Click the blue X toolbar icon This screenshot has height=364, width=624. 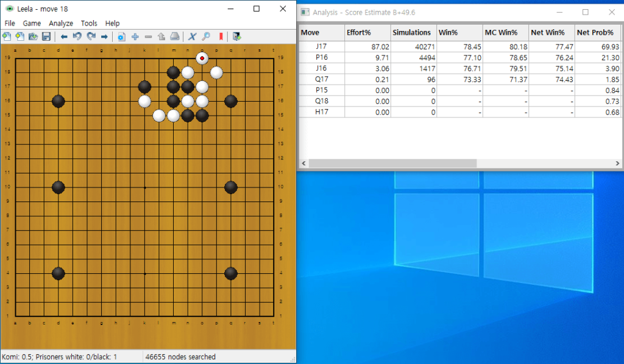tap(192, 37)
